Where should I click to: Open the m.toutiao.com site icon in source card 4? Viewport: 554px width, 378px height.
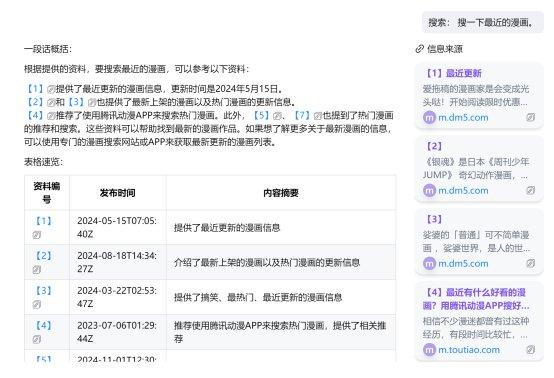pos(429,350)
